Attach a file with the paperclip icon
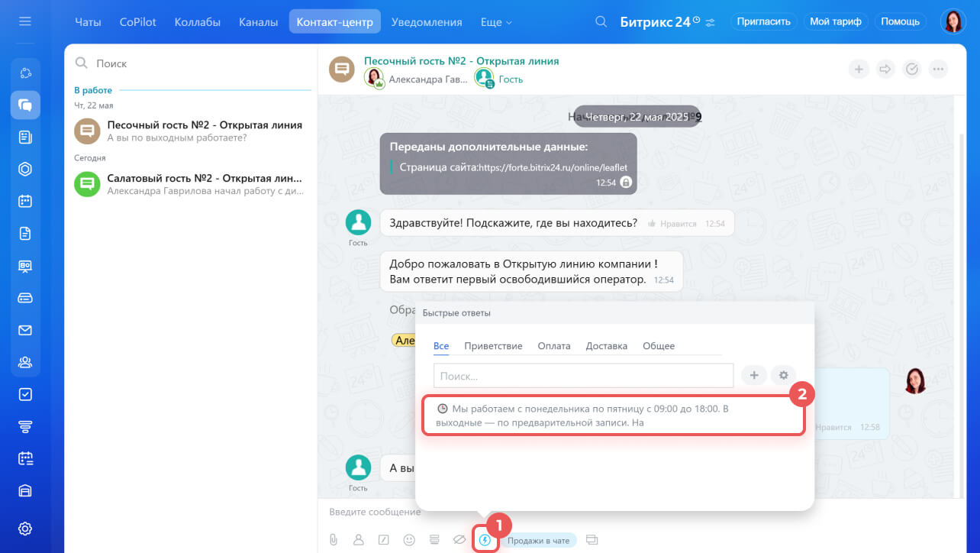 click(x=334, y=540)
